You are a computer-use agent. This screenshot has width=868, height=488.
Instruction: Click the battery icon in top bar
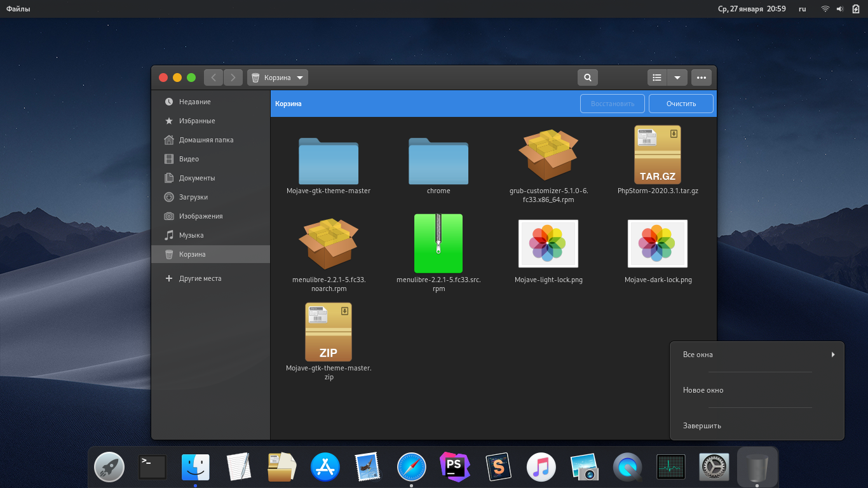856,9
